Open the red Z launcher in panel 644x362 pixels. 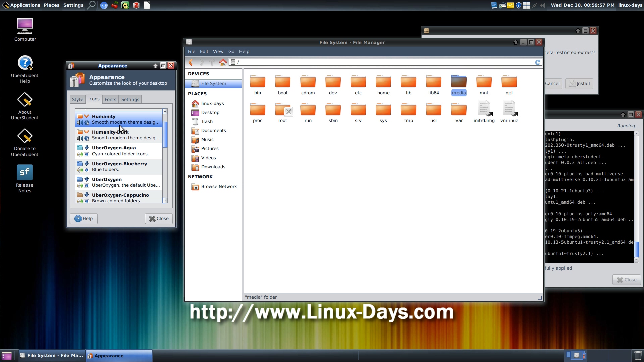(136, 5)
